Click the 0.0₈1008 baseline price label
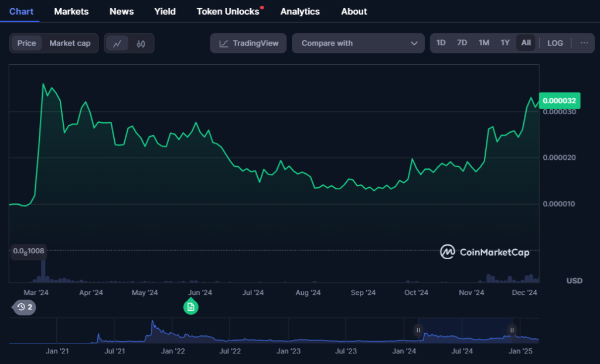 (x=29, y=251)
